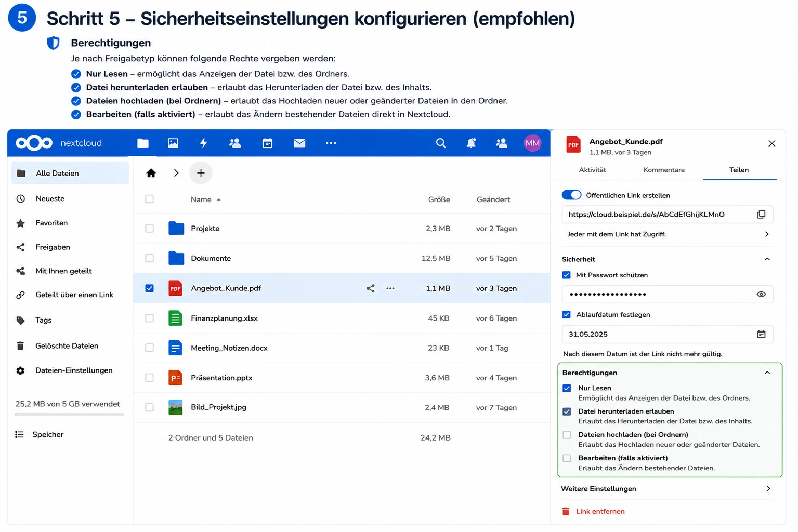Open the three-dots actions menu for Angebot_Kunde.pdf
Image resolution: width=798 pixels, height=532 pixels.
390,288
